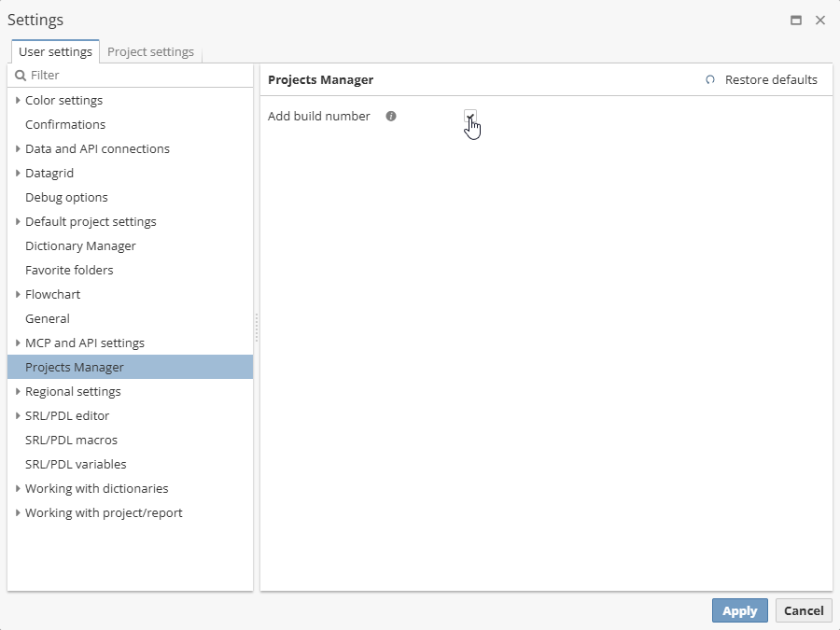840x630 pixels.
Task: Open the Confirmations settings page
Action: tap(65, 125)
